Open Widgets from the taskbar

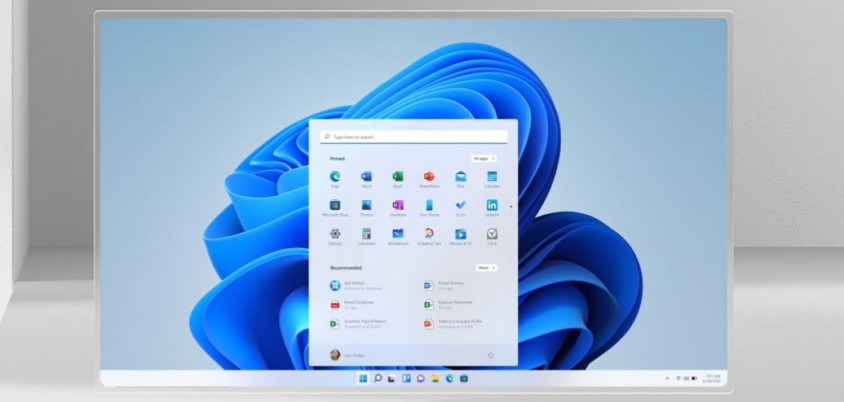406,378
